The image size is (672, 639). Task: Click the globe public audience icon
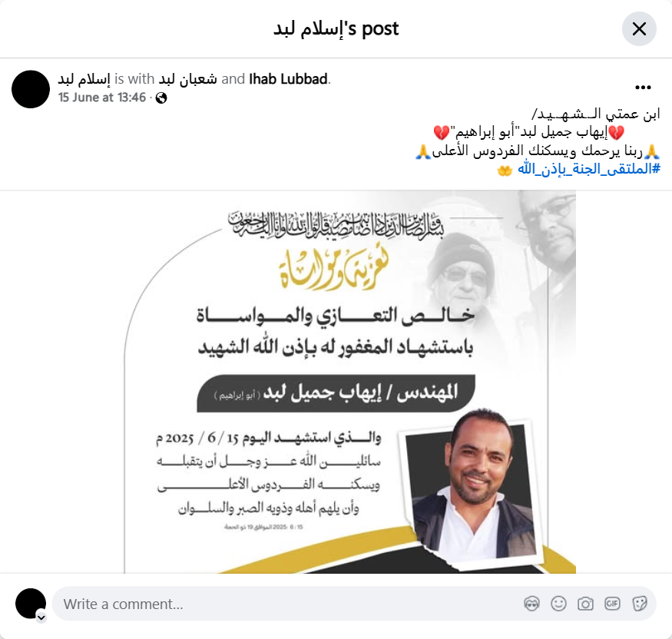click(161, 98)
